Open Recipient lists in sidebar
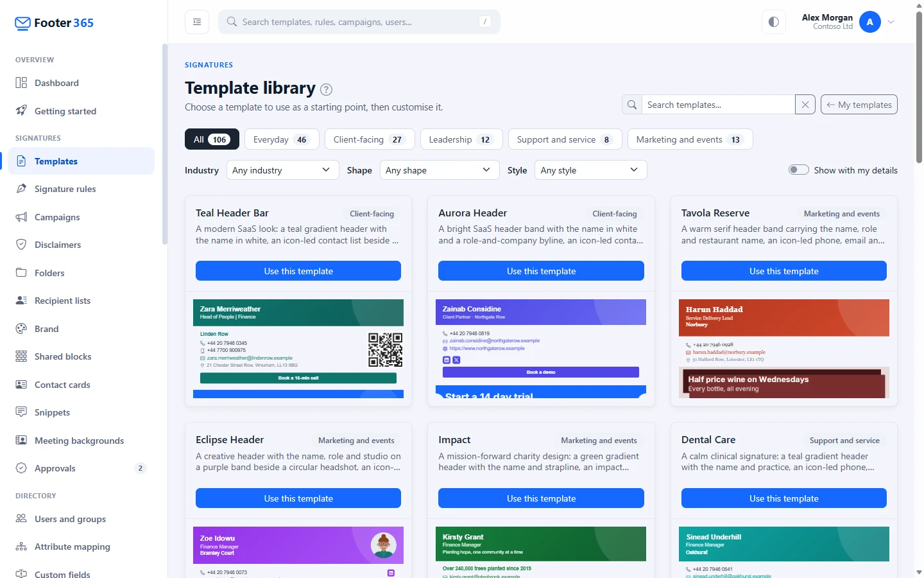This screenshot has height=578, width=924. tap(81, 301)
